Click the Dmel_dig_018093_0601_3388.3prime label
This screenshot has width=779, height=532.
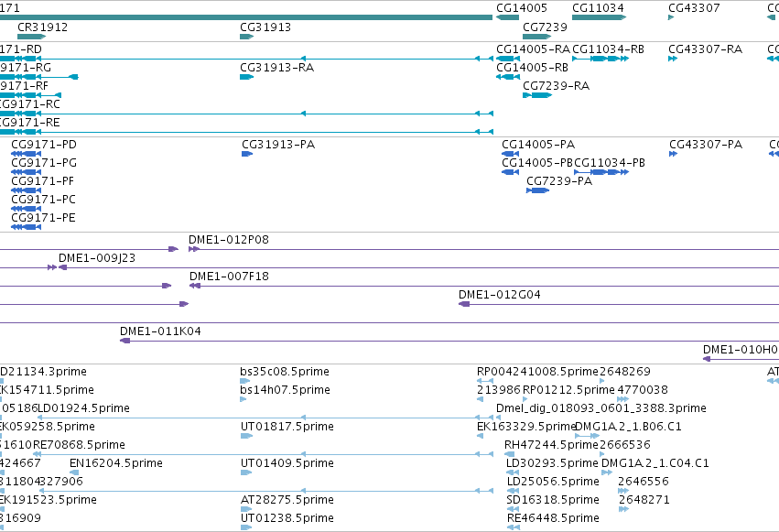(601, 408)
